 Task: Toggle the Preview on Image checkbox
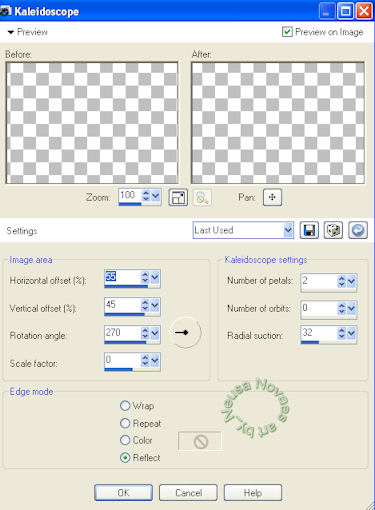coord(287,32)
